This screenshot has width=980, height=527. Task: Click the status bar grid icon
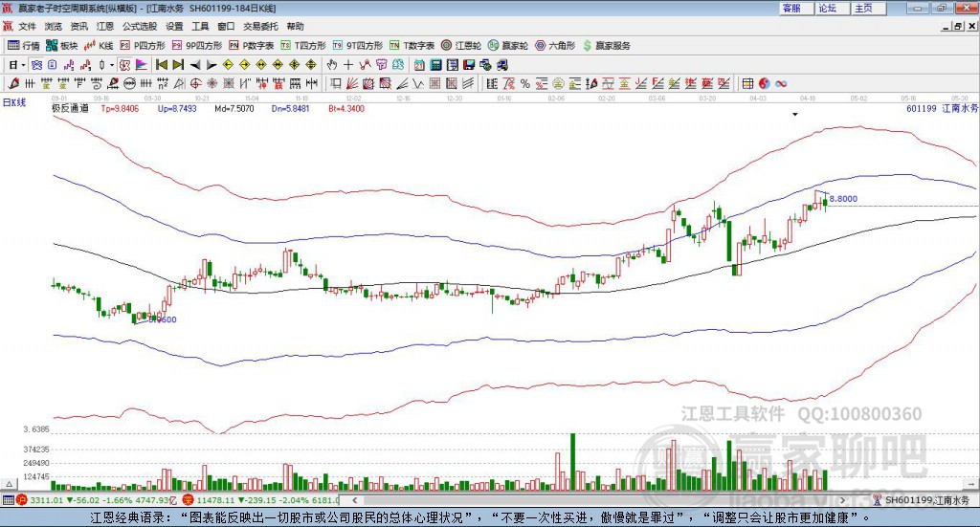pos(8,500)
